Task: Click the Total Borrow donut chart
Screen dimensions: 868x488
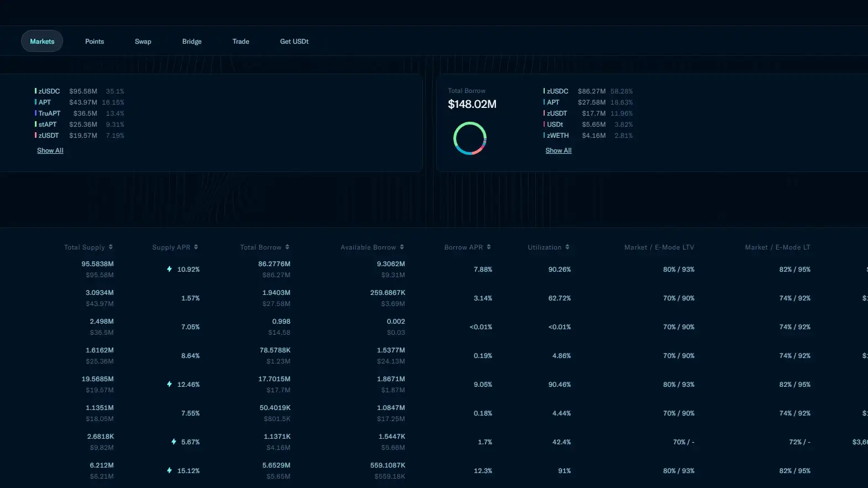Action: coord(469,138)
